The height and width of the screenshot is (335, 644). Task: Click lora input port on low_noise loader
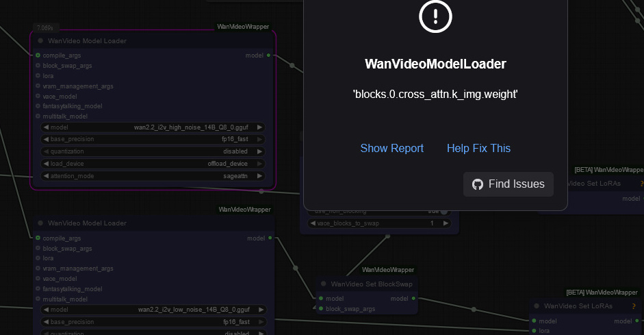[38, 258]
